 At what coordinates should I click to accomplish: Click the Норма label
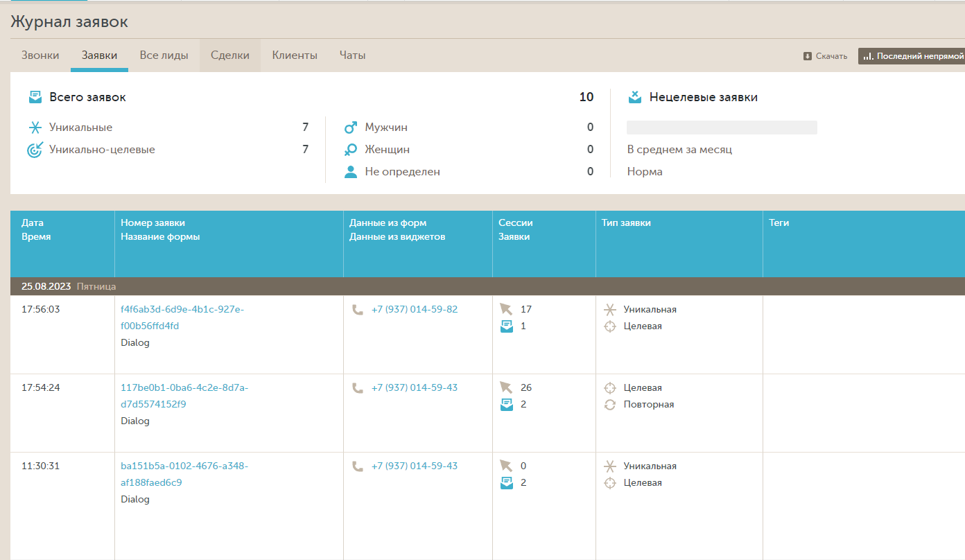(645, 172)
